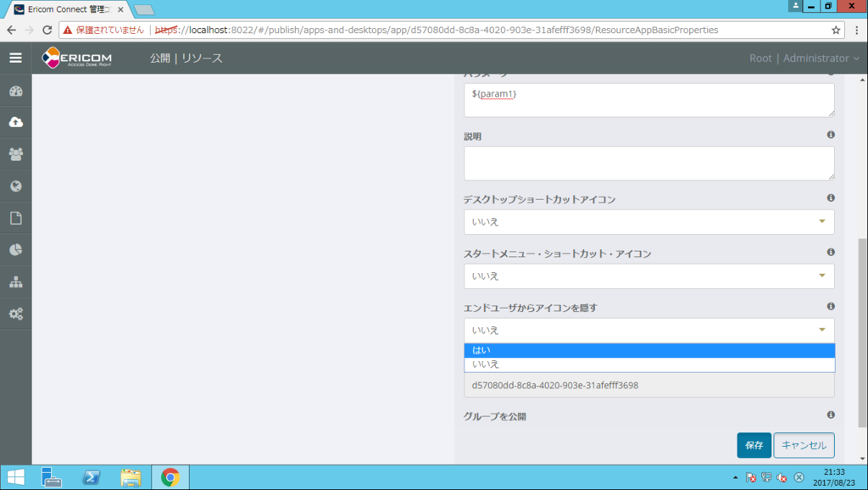Open Server Manager from taskbar
The width and height of the screenshot is (868, 490).
51,477
